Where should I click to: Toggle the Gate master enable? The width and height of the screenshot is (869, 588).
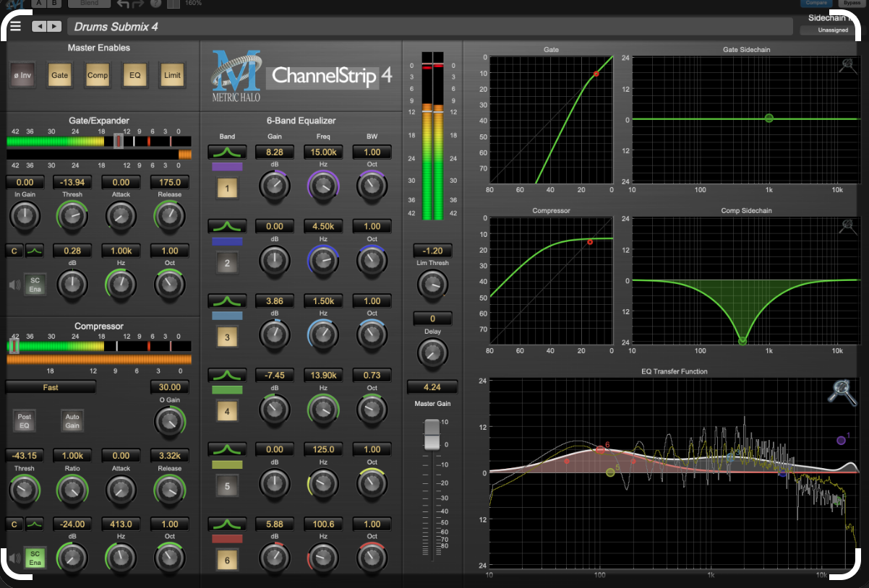[60, 75]
